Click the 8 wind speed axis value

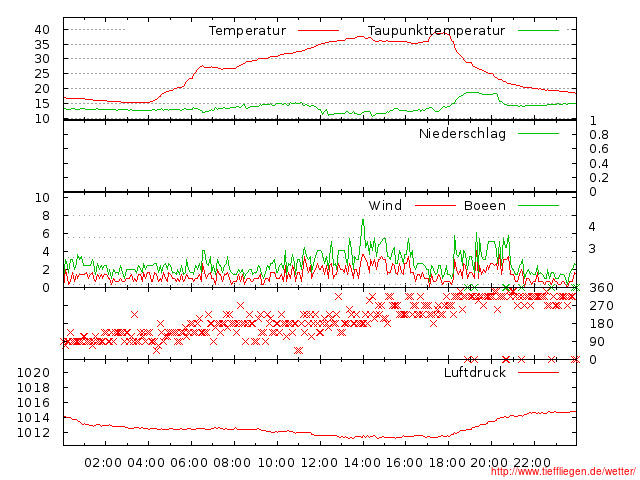46,216
